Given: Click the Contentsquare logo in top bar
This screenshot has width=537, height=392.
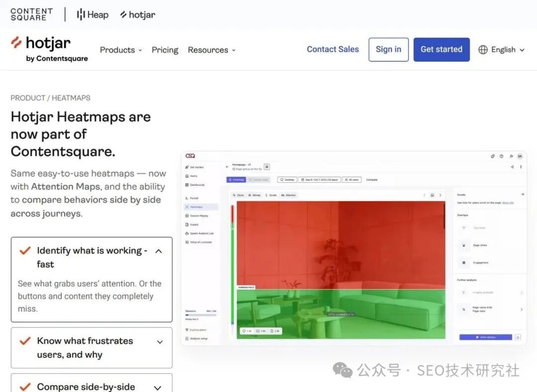Looking at the screenshot, I should 31,14.
